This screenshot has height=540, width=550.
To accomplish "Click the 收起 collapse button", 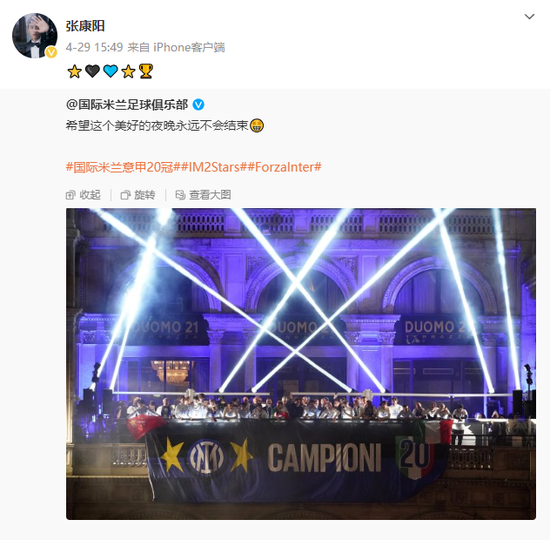I will pos(83,195).
